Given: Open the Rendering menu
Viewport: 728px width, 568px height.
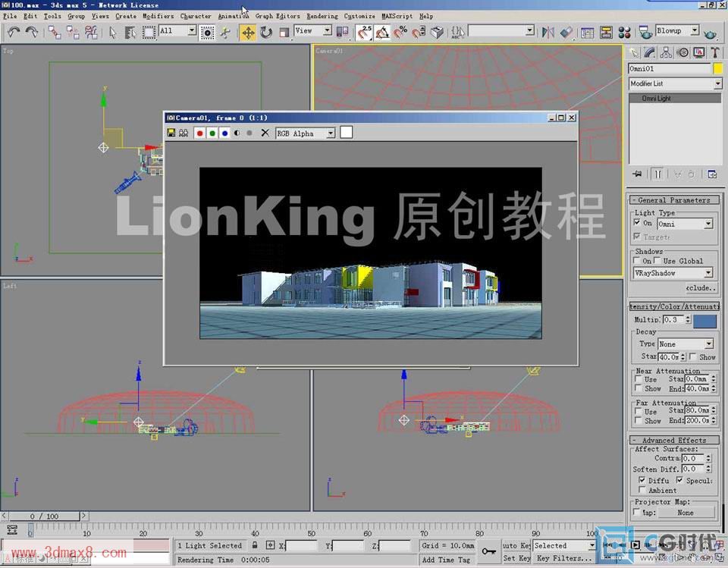Looking at the screenshot, I should (322, 16).
